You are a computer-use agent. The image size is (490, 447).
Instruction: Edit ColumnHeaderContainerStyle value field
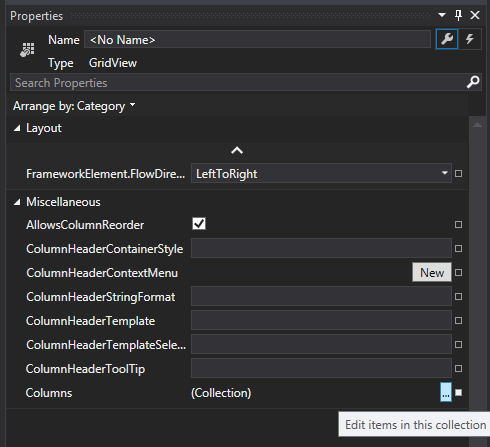[321, 248]
